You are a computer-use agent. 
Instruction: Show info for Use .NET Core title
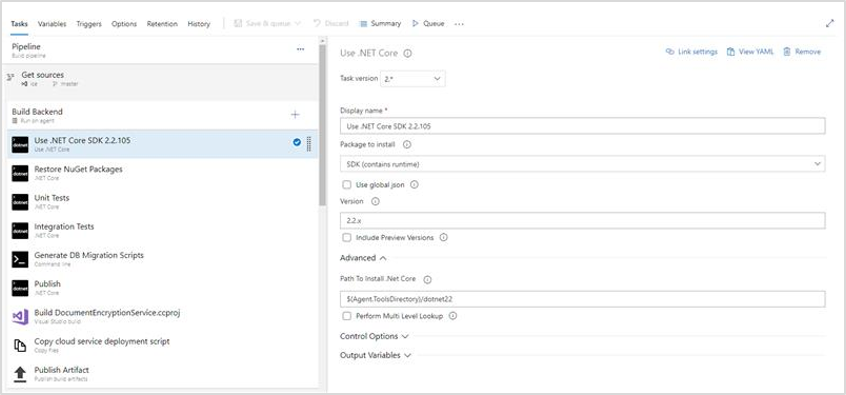(408, 53)
